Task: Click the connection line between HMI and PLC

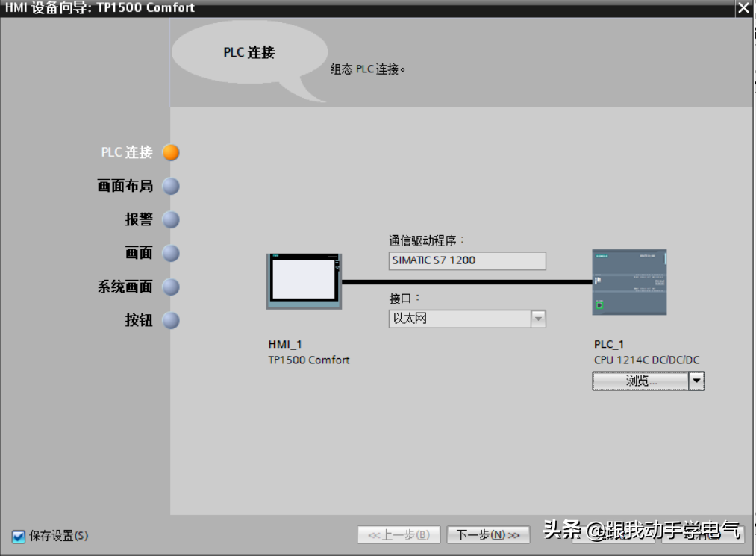Action: pos(466,282)
